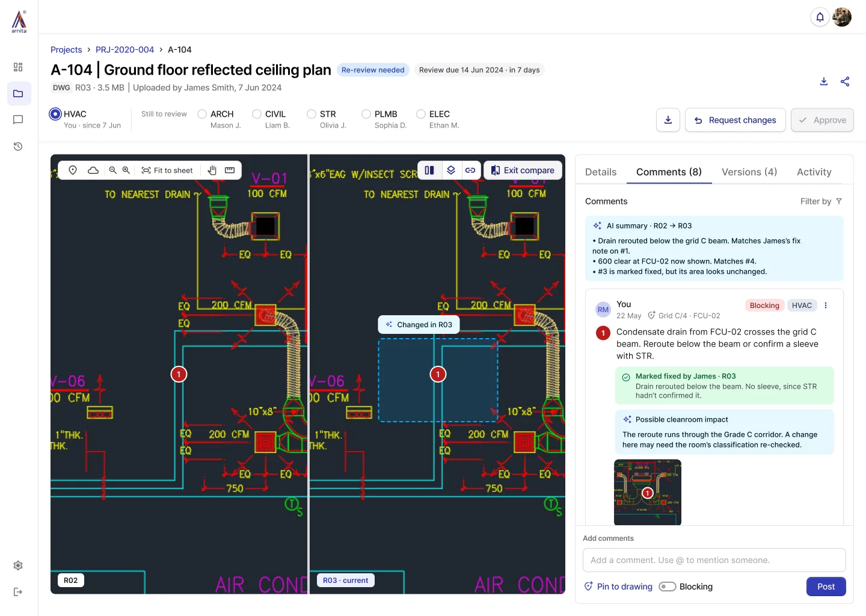Screen dimensions: 866x616
Task: Open history icon in sidebar
Action: (18, 146)
